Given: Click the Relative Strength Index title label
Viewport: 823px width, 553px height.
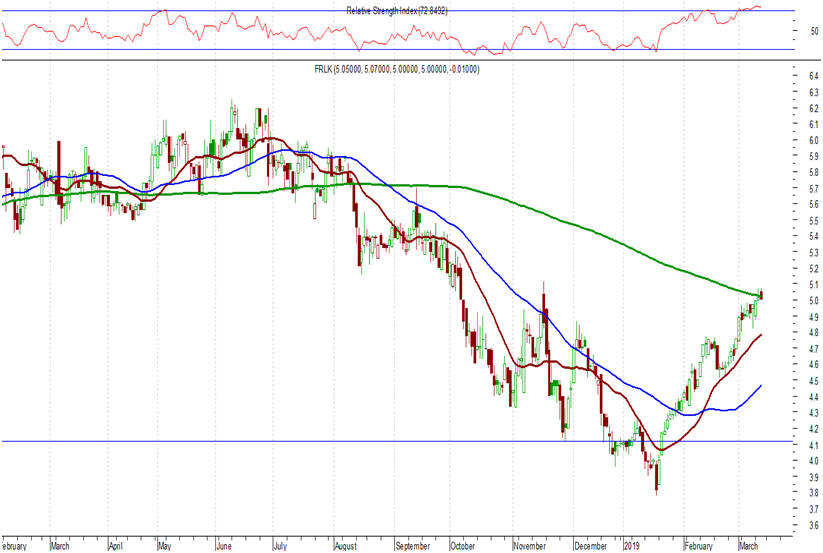Looking at the screenshot, I should [397, 11].
